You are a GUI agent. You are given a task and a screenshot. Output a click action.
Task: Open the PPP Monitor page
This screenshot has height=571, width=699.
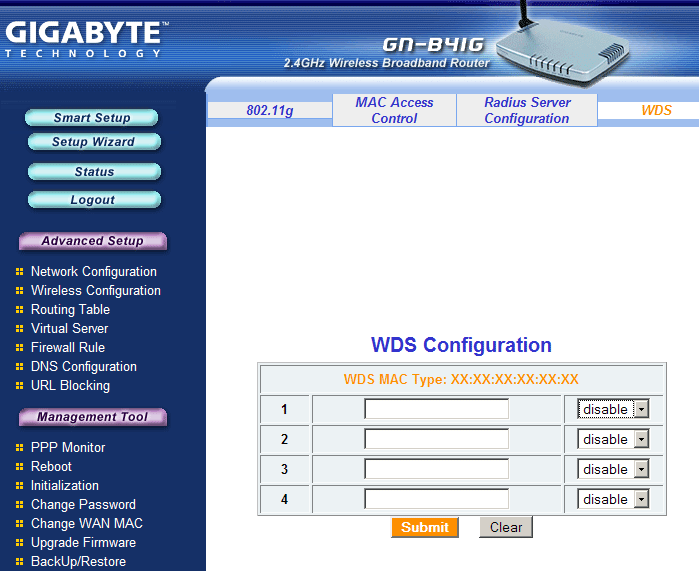68,448
